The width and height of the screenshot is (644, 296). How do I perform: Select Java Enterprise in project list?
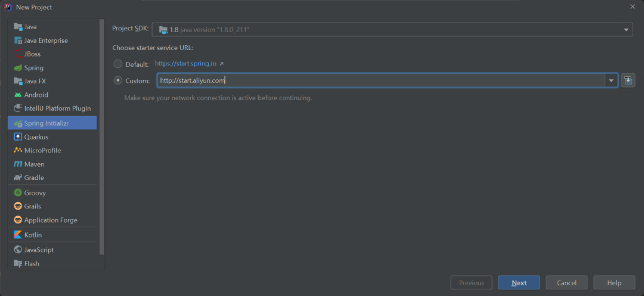click(46, 40)
